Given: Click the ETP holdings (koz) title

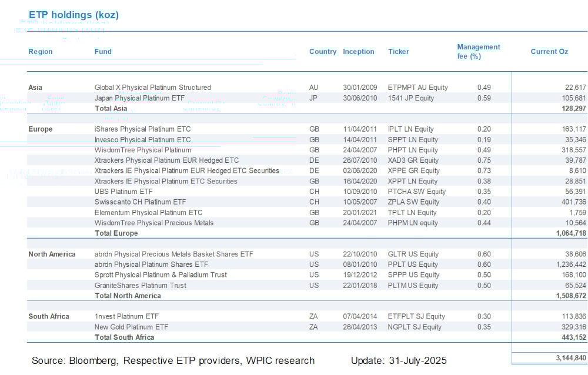Looking at the screenshot, I should point(73,15).
